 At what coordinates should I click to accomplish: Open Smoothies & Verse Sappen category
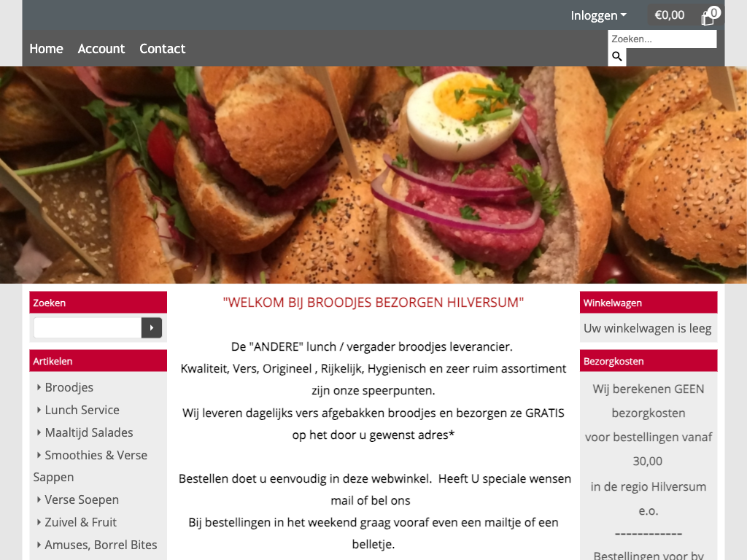tap(90, 466)
